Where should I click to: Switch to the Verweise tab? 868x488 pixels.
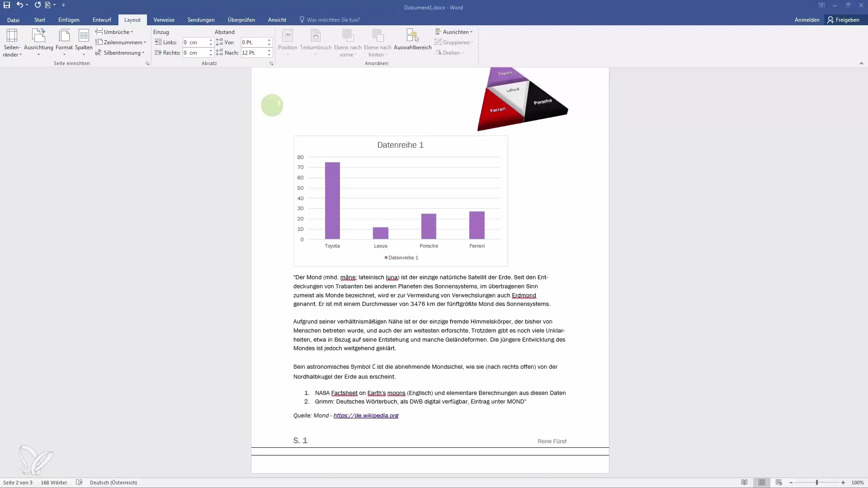point(164,20)
